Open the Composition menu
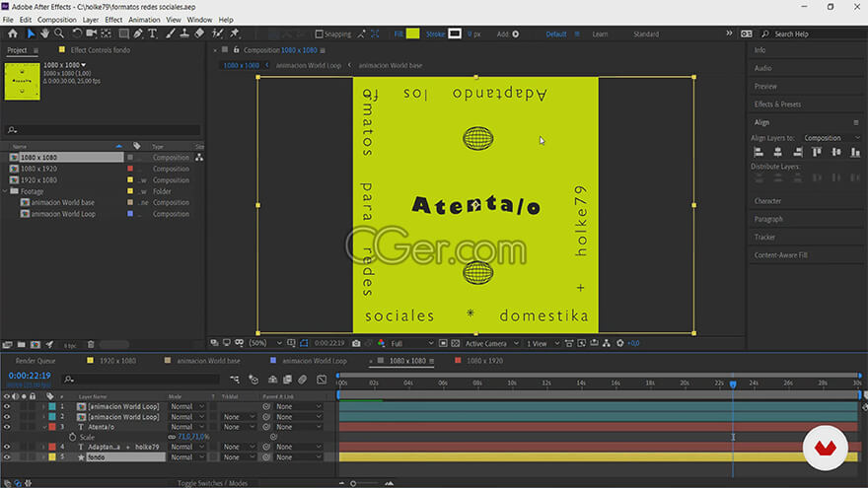The width and height of the screenshot is (868, 488). 56,20
